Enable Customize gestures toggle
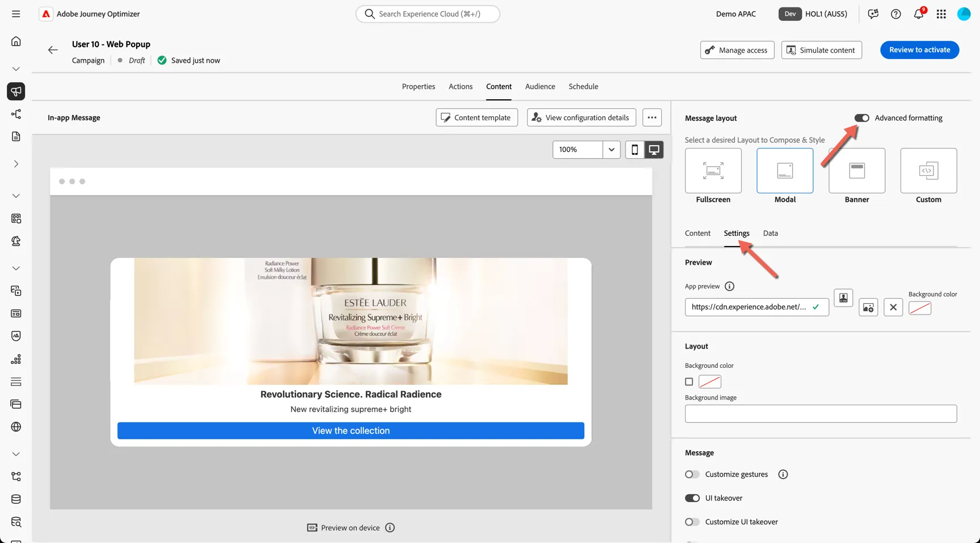The height and width of the screenshot is (543, 980). click(692, 474)
